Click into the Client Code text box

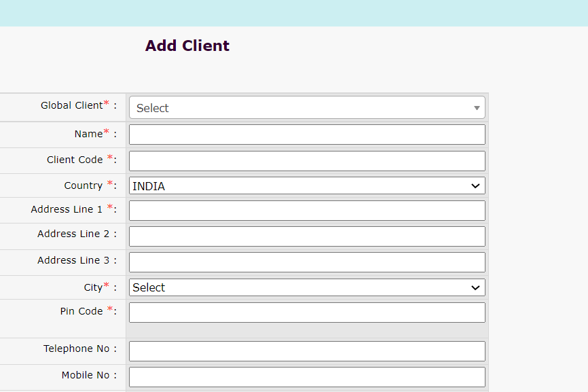click(307, 161)
